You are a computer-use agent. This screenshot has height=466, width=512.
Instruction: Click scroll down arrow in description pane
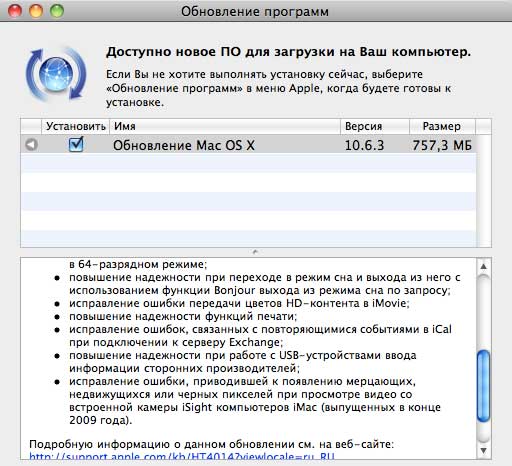coord(483,451)
